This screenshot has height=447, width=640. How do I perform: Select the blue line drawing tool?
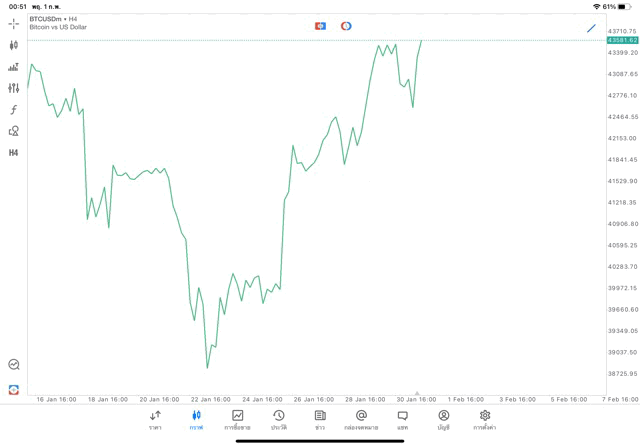coord(591,28)
